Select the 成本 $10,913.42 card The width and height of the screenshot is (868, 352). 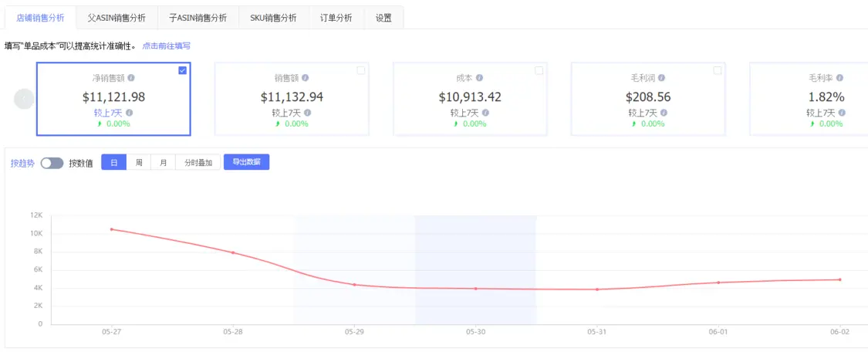(x=470, y=99)
